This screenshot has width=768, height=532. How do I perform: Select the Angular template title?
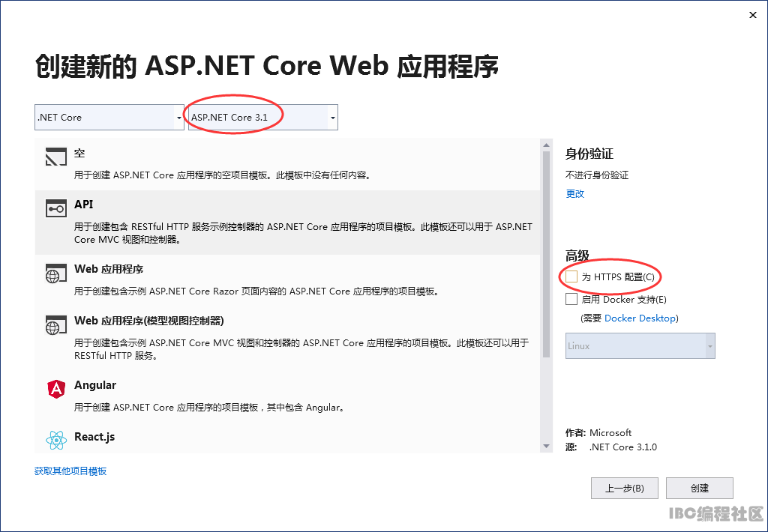coord(95,385)
